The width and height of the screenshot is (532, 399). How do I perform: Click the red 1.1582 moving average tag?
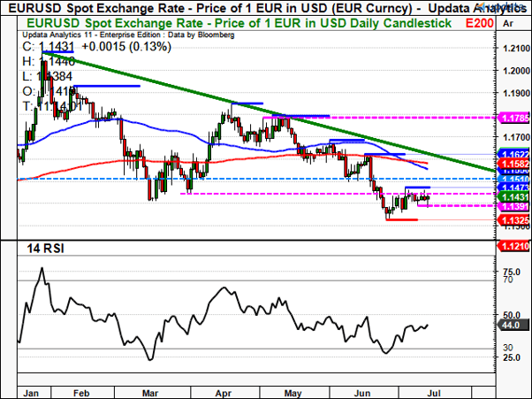point(513,163)
